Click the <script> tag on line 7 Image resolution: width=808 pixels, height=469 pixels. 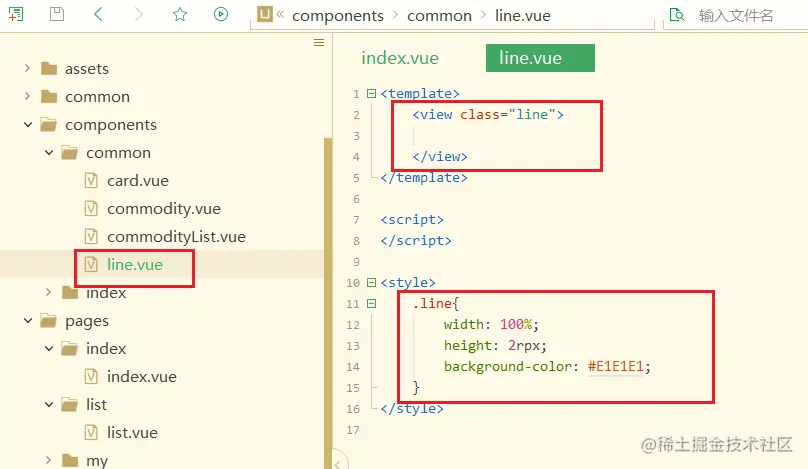point(412,220)
